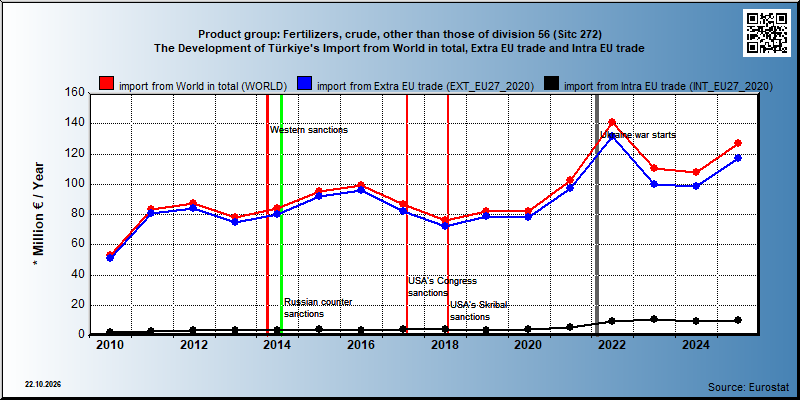The width and height of the screenshot is (800, 400).
Task: Click the y-axis value 80
Action: click(x=77, y=214)
